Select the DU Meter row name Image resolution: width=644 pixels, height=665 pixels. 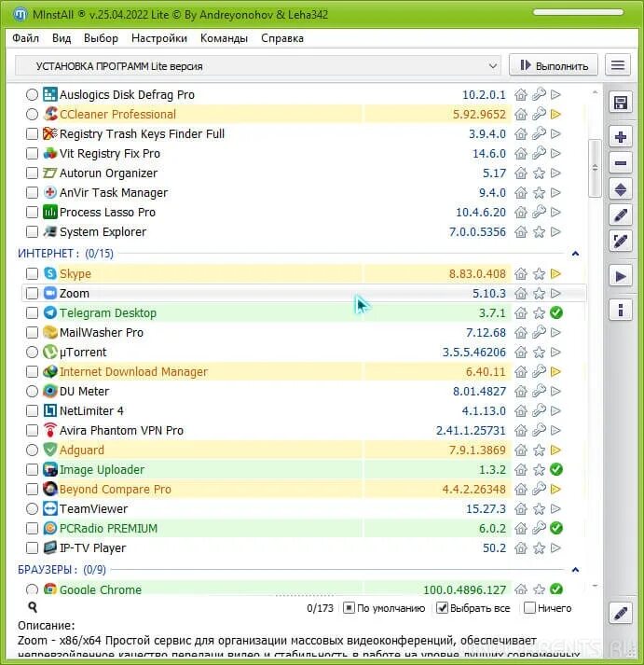click(x=84, y=391)
